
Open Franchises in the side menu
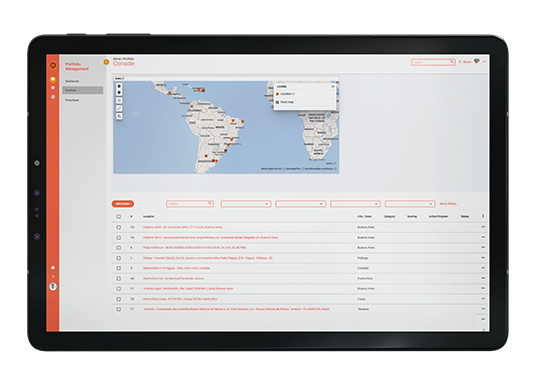point(72,100)
